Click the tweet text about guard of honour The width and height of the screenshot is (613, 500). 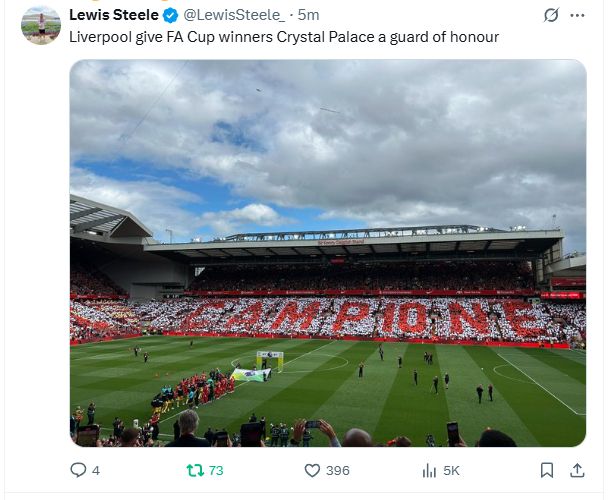coord(284,37)
